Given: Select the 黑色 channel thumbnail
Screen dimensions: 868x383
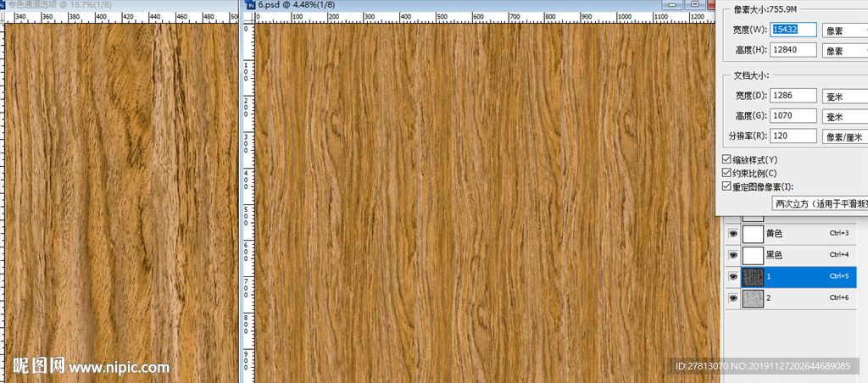Looking at the screenshot, I should [753, 255].
